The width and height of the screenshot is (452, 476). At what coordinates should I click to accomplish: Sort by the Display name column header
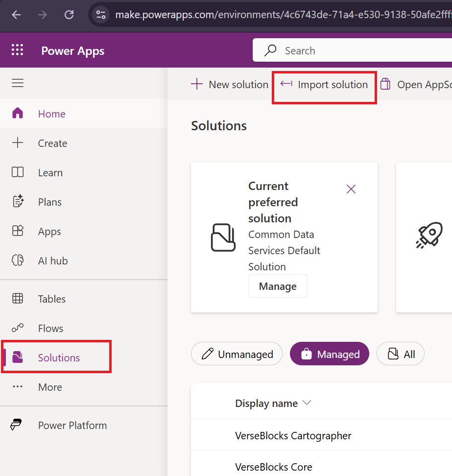tap(266, 404)
